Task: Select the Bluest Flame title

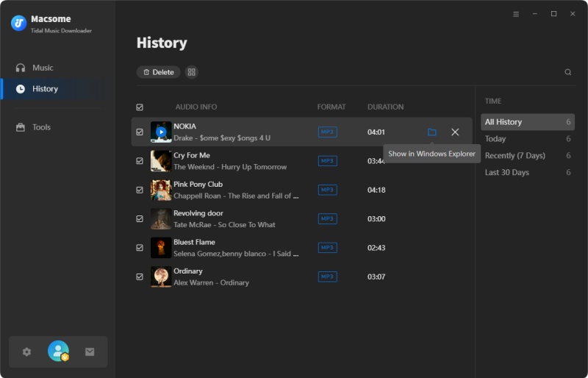Action: click(194, 242)
